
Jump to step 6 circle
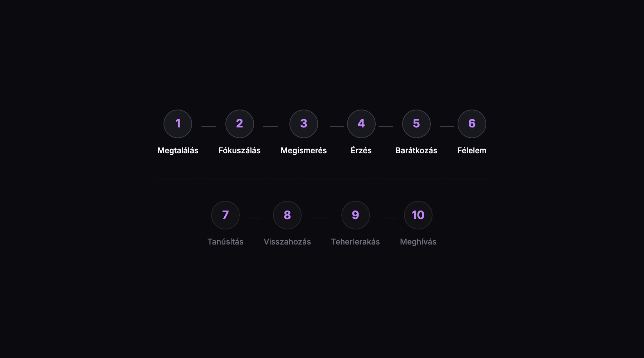472,124
